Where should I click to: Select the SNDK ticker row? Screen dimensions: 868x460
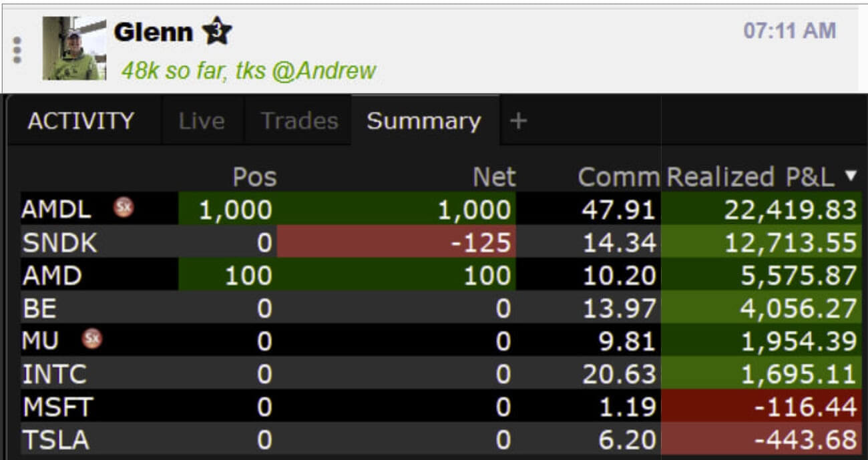tap(441, 242)
